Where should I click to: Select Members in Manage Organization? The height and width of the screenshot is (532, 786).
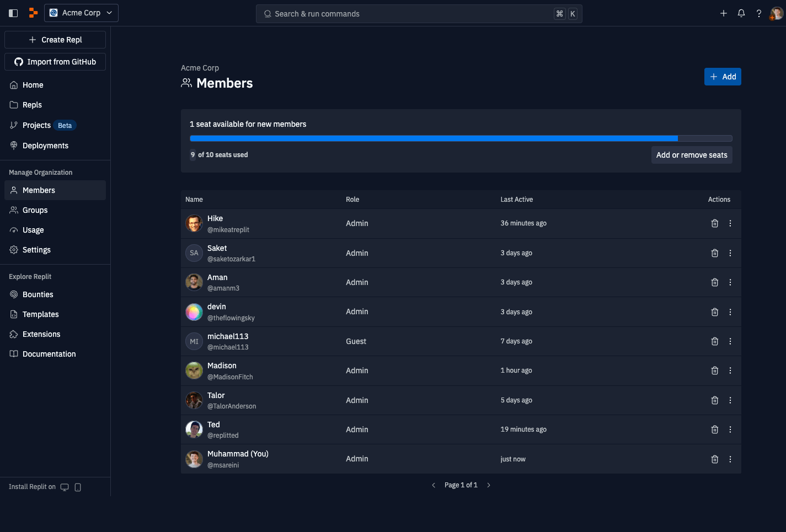(x=55, y=190)
